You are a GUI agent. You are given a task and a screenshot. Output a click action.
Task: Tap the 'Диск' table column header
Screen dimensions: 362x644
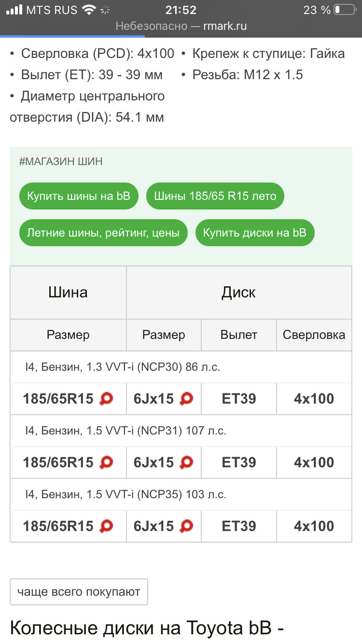pos(239,292)
